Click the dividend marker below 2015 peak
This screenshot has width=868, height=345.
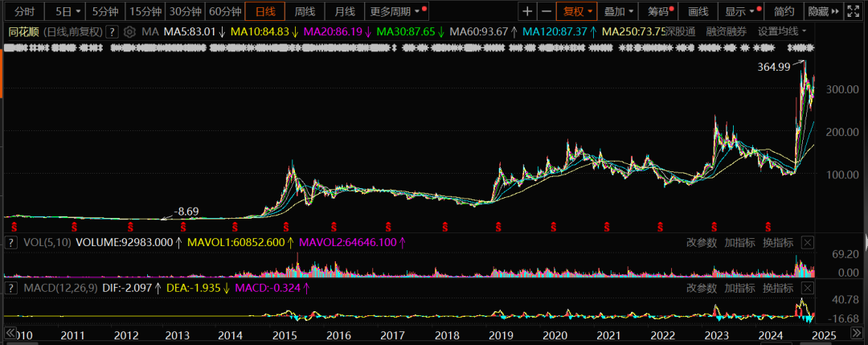pos(286,227)
